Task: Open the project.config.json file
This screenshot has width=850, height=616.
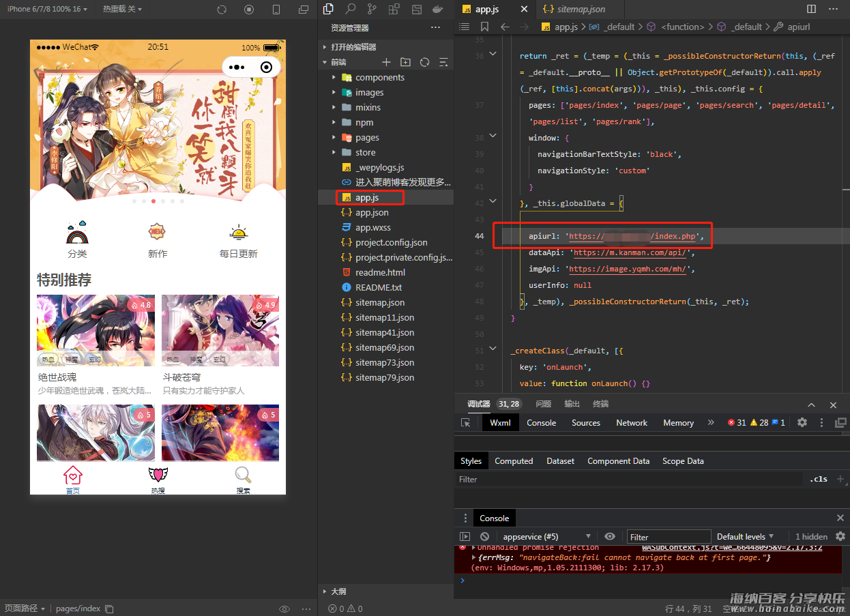Action: pyautogui.click(x=392, y=242)
